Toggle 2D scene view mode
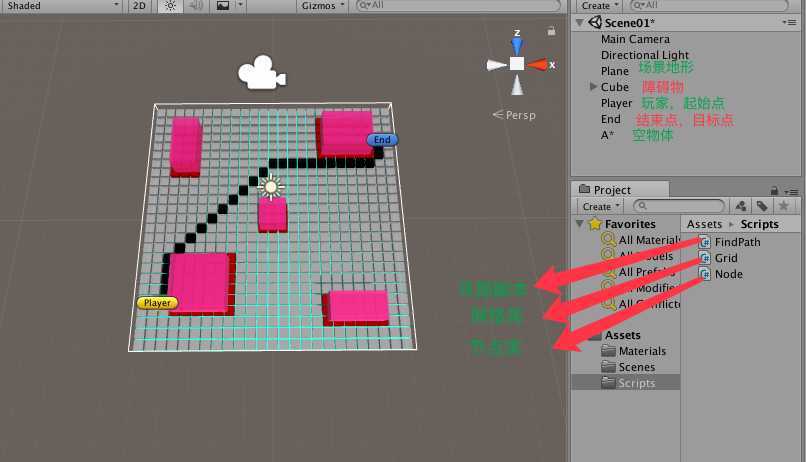This screenshot has width=806, height=462. [139, 6]
